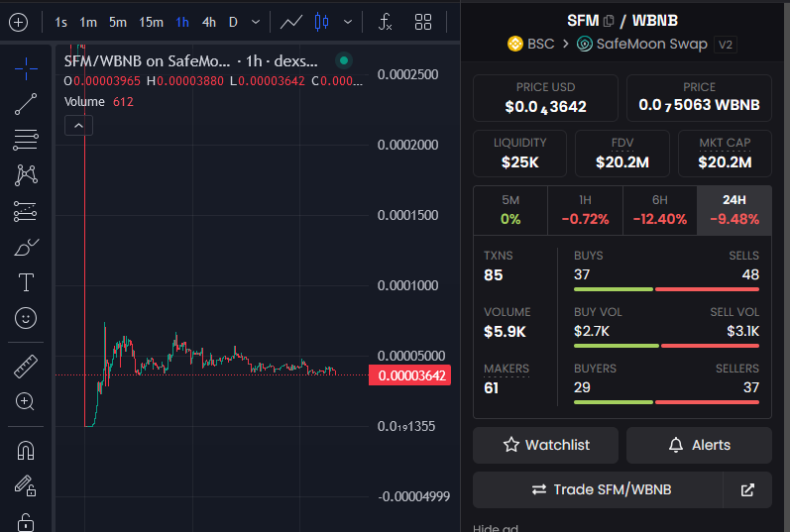
Task: Click the Volume 612 indicator legend
Action: [99, 102]
